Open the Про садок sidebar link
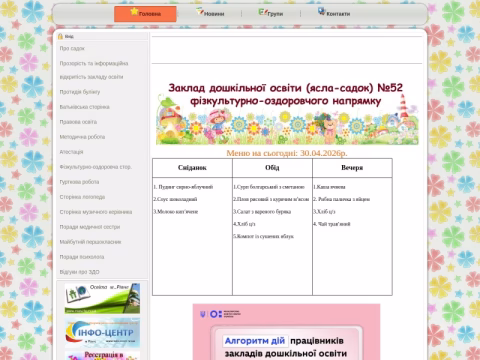The height and width of the screenshot is (360, 480). pyautogui.click(x=72, y=49)
